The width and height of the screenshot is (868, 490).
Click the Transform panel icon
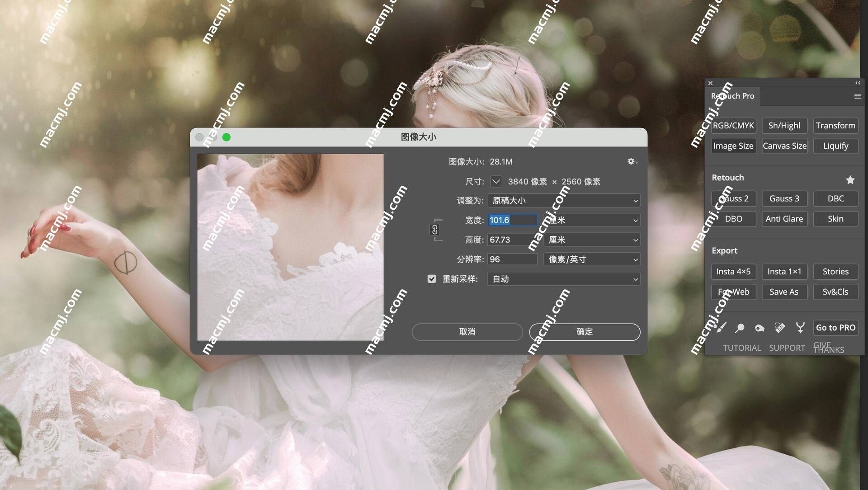pos(835,126)
